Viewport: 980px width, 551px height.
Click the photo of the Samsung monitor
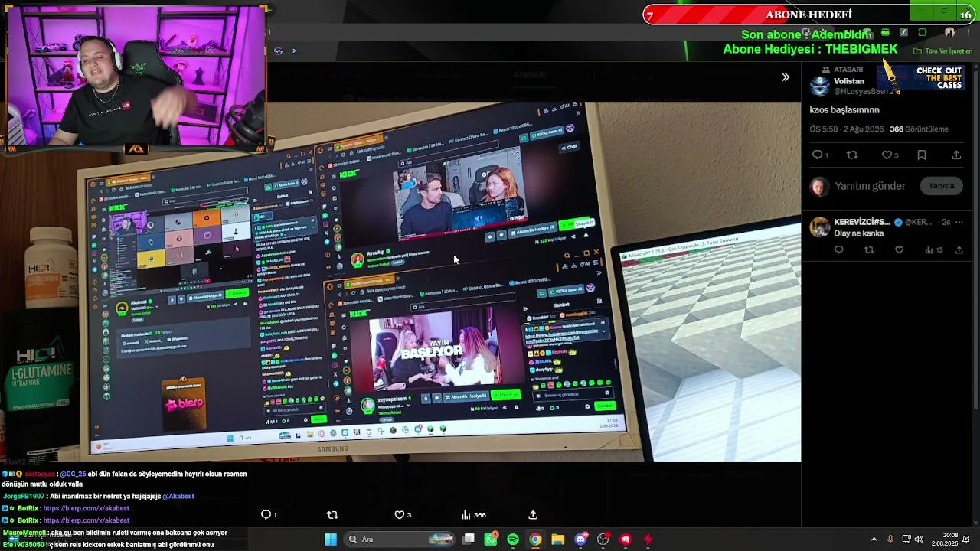click(x=400, y=282)
